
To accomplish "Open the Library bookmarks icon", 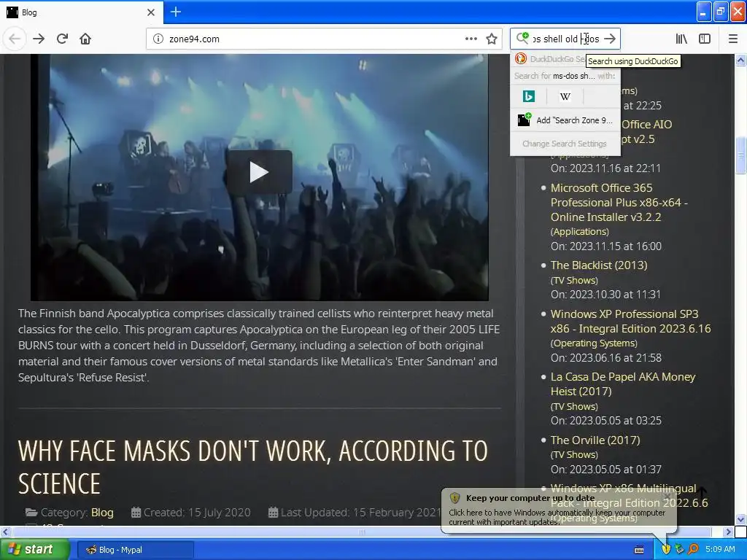I will [682, 39].
